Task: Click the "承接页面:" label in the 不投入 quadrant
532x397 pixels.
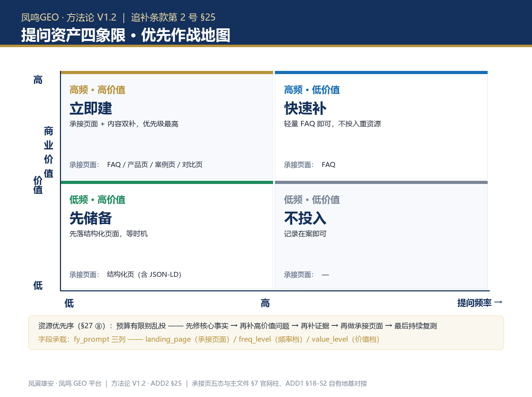Action: 299,275
